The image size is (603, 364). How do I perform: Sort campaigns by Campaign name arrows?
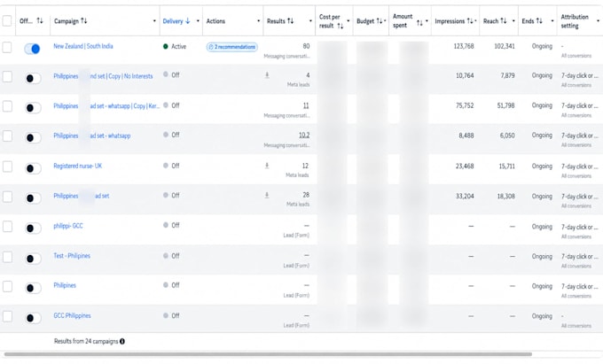coord(84,20)
